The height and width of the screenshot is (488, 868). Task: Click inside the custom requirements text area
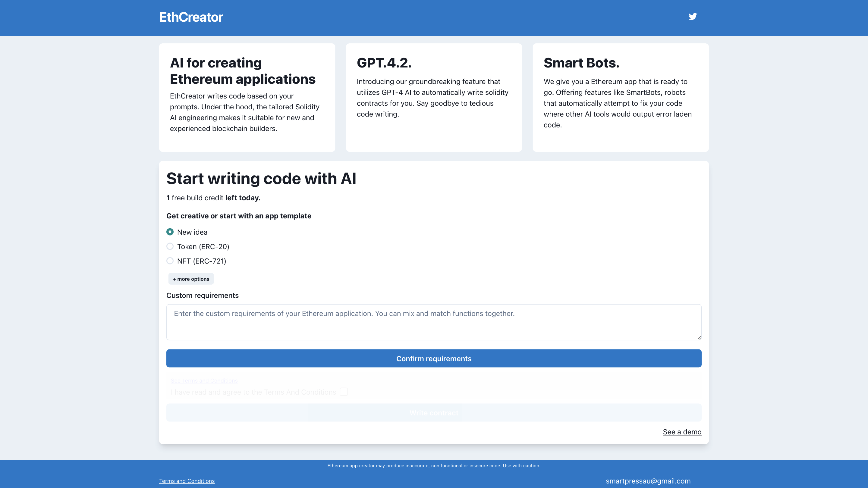[x=433, y=322]
